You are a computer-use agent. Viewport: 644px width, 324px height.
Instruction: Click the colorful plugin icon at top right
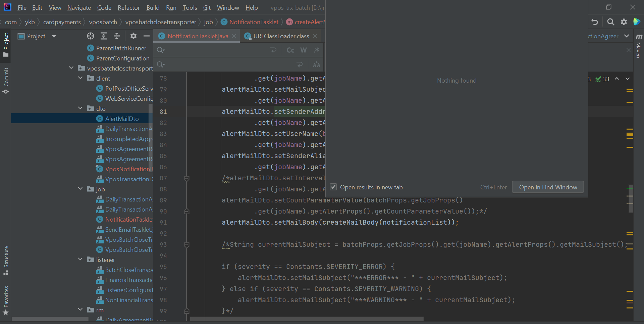pos(637,22)
